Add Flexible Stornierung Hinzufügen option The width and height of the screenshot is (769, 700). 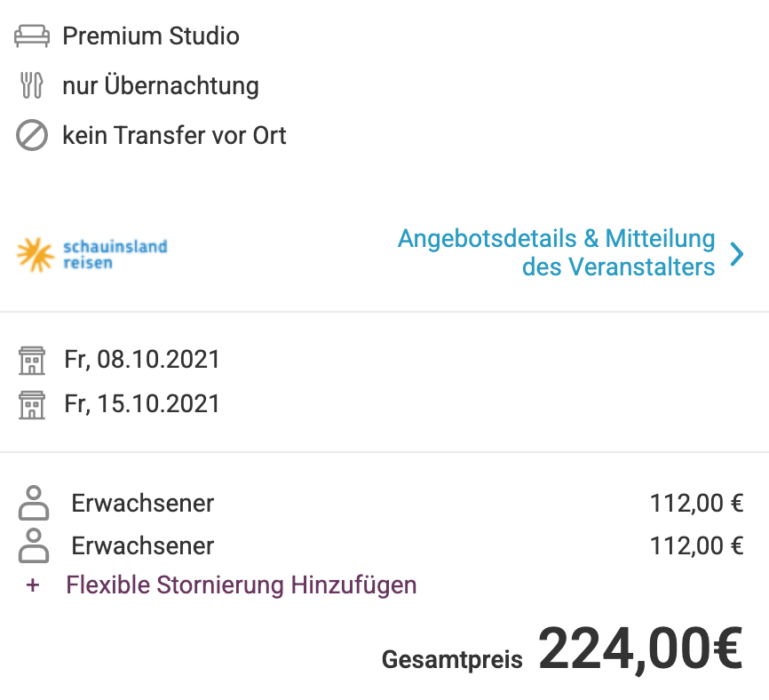click(x=242, y=585)
